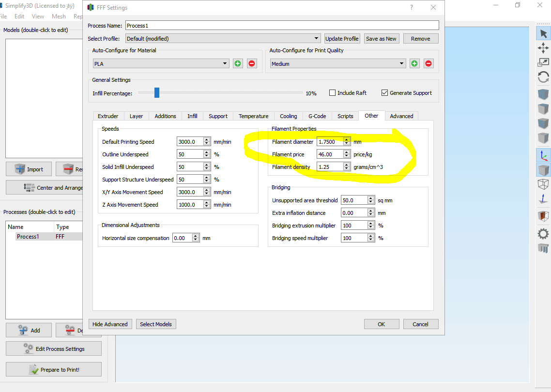Click the Outline Underspeed spinner arrows

[x=207, y=154]
